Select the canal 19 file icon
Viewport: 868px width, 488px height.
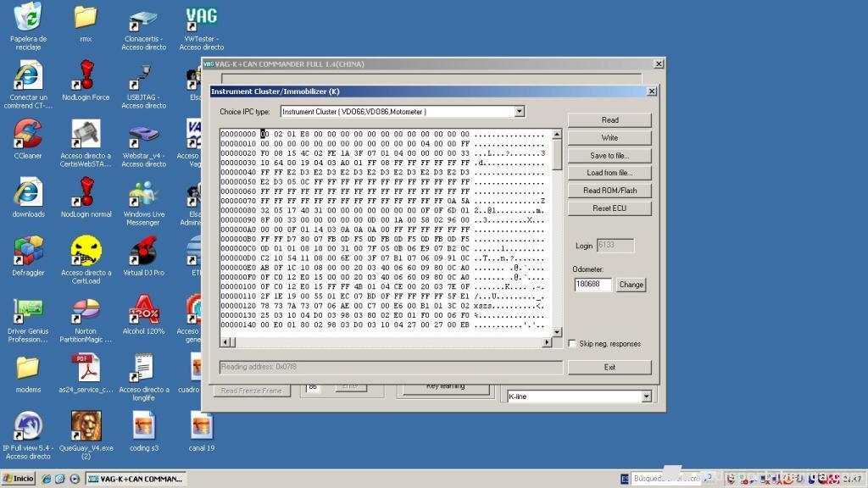(202, 427)
